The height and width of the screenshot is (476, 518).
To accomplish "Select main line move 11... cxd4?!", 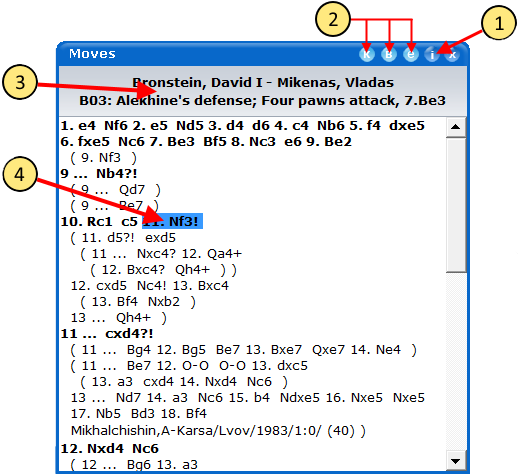I will click(107, 334).
